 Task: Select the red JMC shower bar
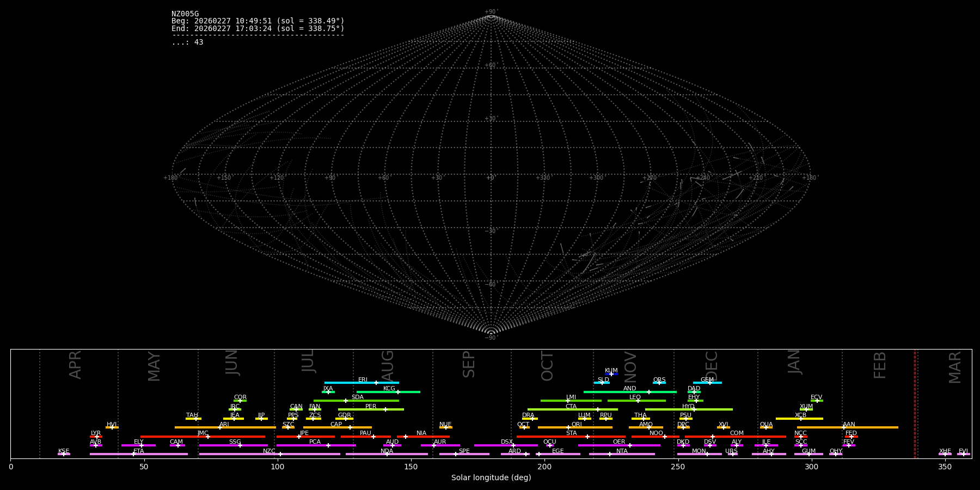click(203, 437)
